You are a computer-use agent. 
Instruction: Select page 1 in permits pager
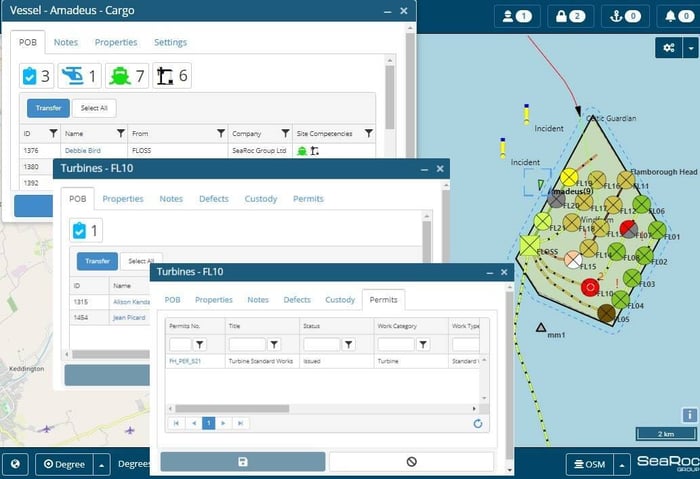pyautogui.click(x=208, y=423)
